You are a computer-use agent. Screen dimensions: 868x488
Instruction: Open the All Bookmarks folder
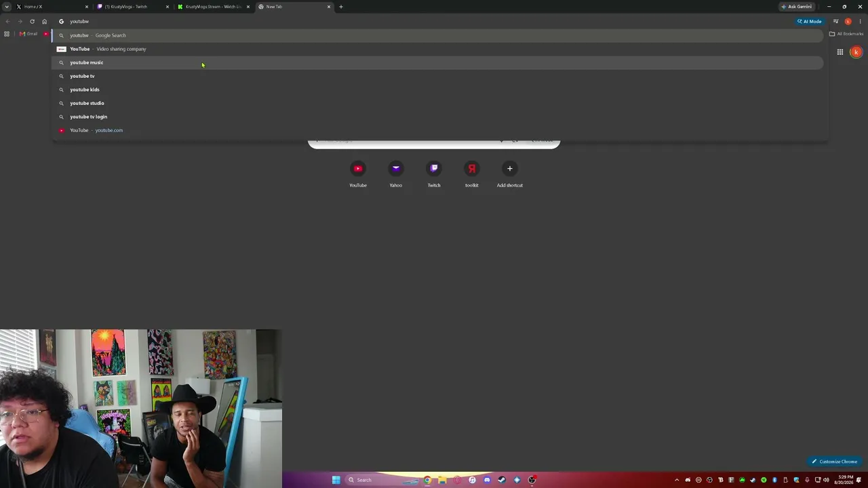[846, 34]
